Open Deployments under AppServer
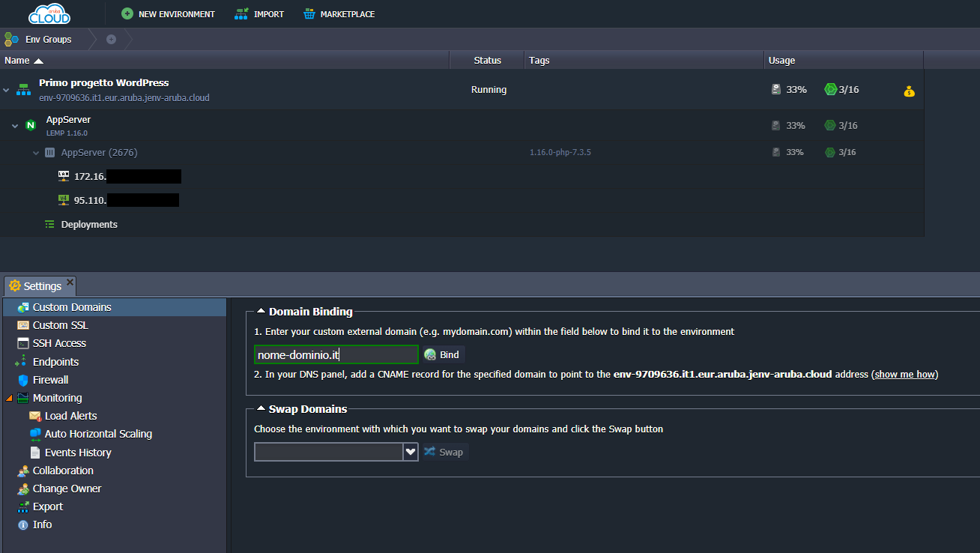The width and height of the screenshot is (980, 553). tap(88, 224)
